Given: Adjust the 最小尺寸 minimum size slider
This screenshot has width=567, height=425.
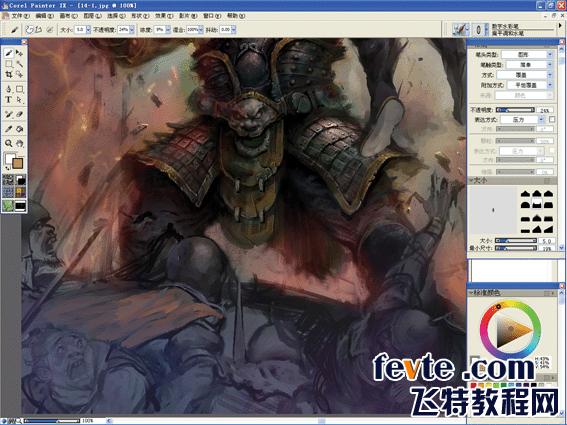Looking at the screenshot, I should [x=515, y=248].
